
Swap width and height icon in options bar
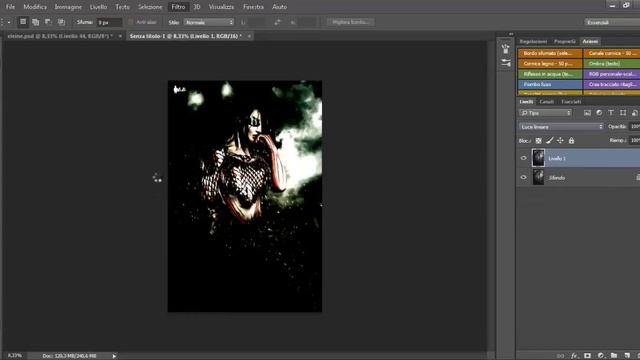[278, 22]
